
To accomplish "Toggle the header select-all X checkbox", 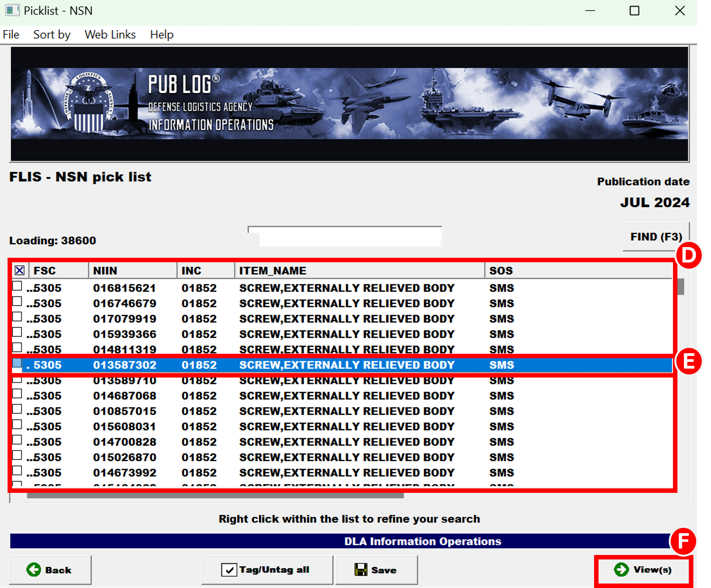I will [x=20, y=270].
